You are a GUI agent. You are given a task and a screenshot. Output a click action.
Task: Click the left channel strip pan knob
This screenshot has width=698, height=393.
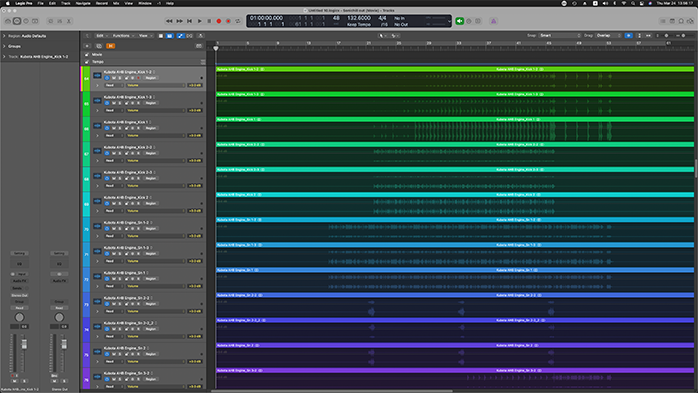pyautogui.click(x=19, y=317)
